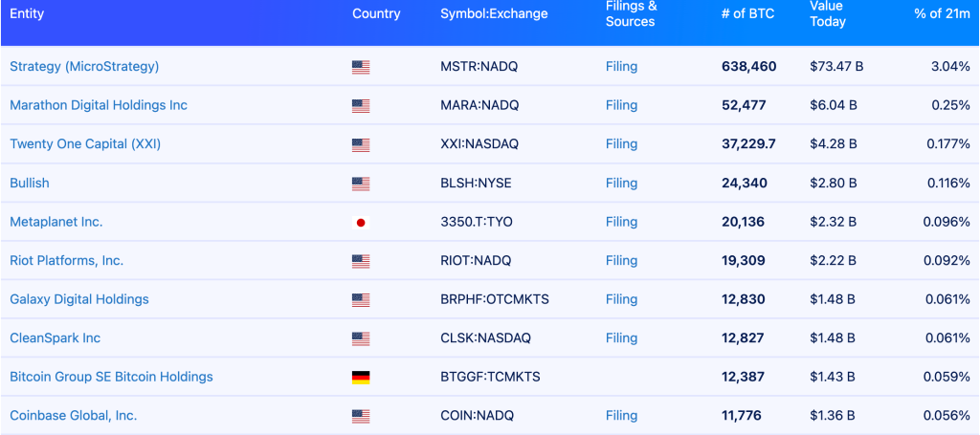Click the US flag in Bullish row
The height and width of the screenshot is (435, 980).
361,184
